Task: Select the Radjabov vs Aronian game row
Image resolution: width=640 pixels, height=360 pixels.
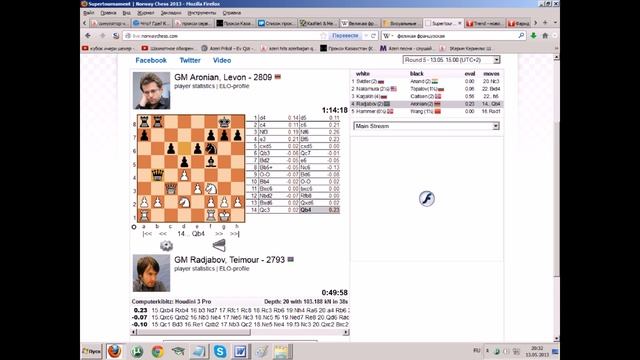Action: [x=427, y=104]
